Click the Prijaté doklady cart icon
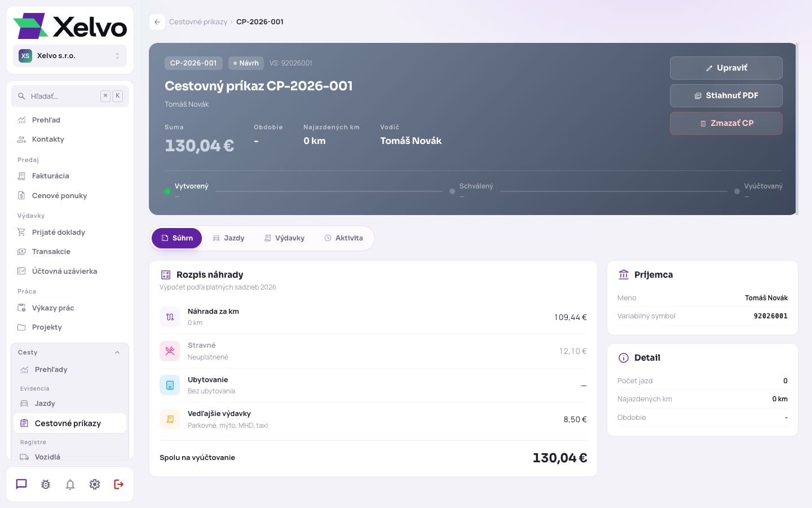812x508 pixels. (21, 233)
